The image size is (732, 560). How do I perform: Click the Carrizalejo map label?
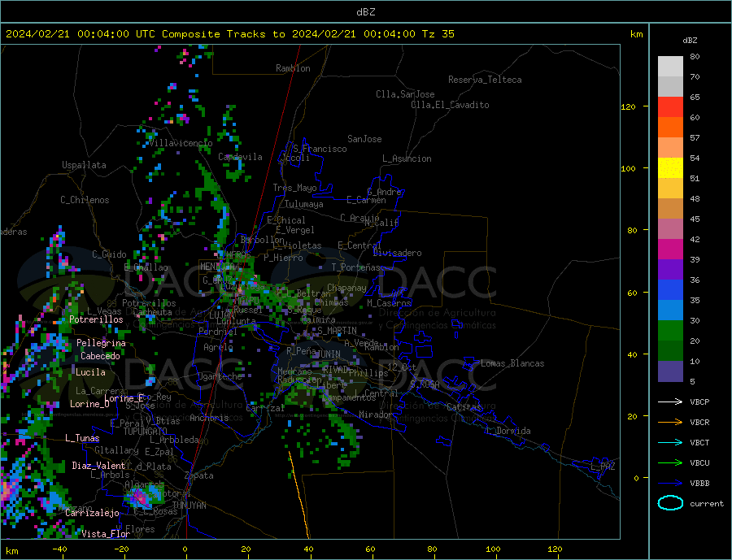92,514
